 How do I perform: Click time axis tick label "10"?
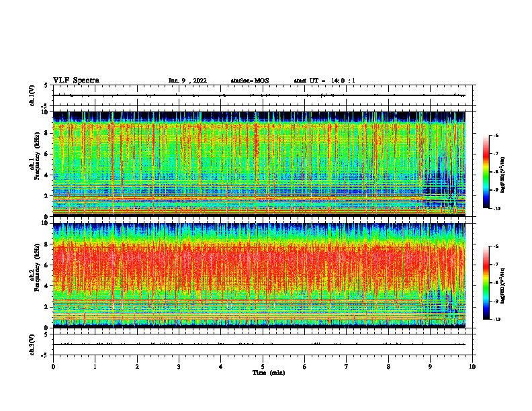pos(472,367)
